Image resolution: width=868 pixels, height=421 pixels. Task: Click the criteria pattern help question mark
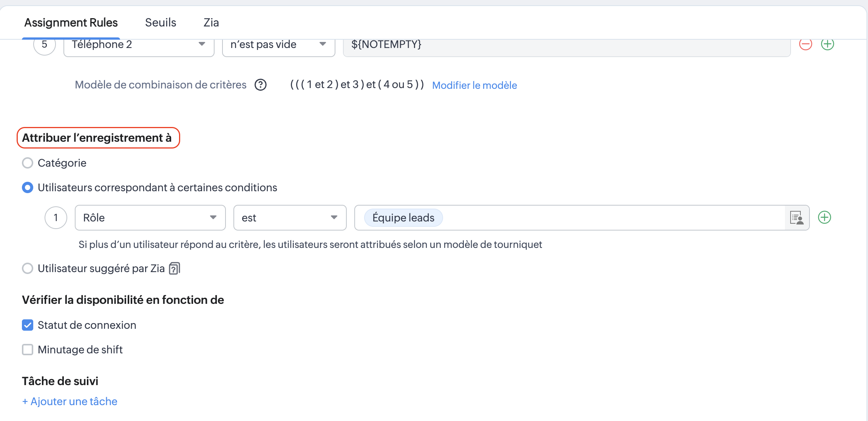point(260,85)
